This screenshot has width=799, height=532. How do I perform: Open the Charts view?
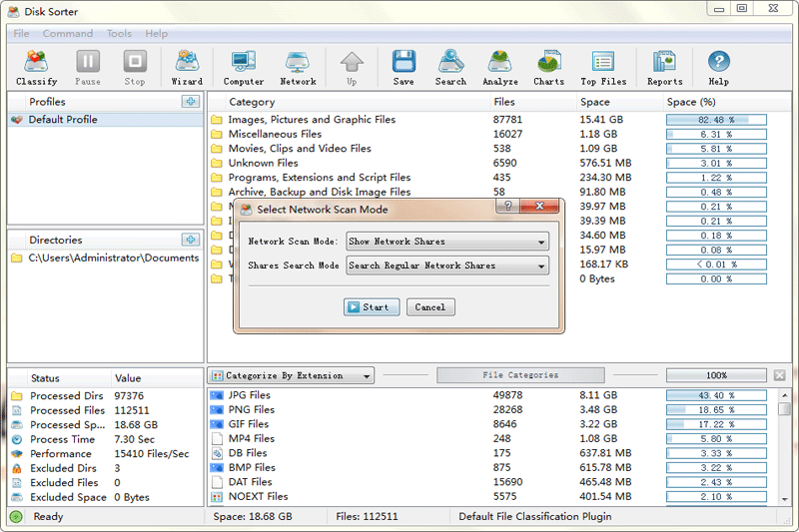(548, 67)
